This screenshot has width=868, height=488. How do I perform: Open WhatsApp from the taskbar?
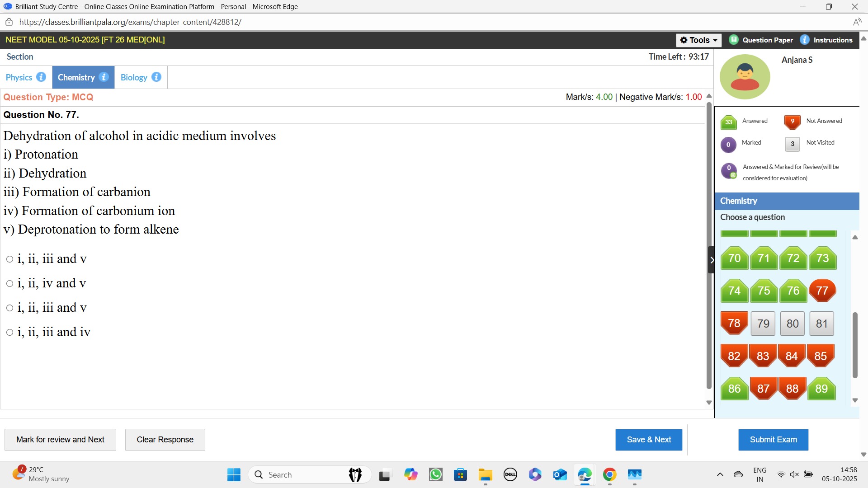coord(436,474)
